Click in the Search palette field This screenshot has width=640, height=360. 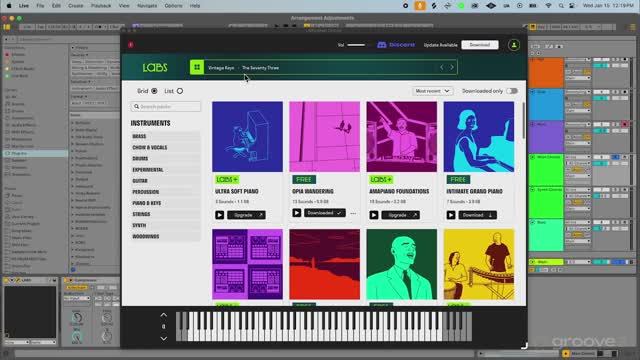pyautogui.click(x=166, y=107)
